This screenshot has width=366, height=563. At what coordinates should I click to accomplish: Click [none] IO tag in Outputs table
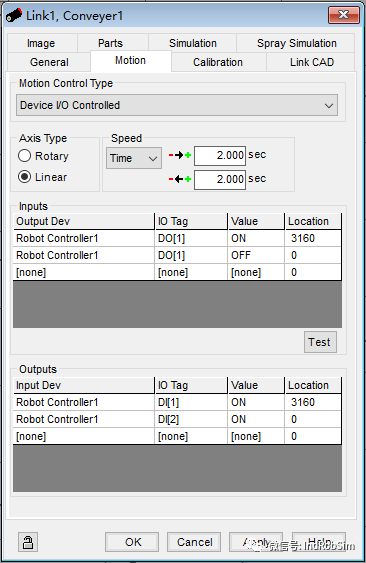191,436
